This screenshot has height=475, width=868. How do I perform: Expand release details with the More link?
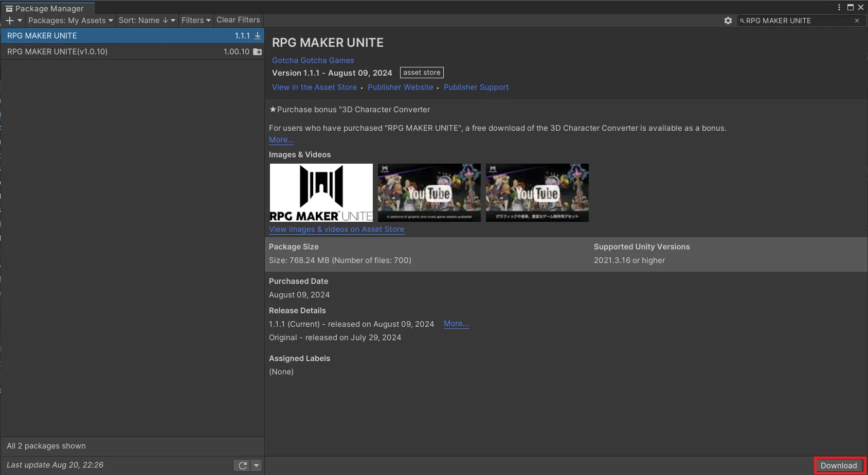[x=456, y=324]
